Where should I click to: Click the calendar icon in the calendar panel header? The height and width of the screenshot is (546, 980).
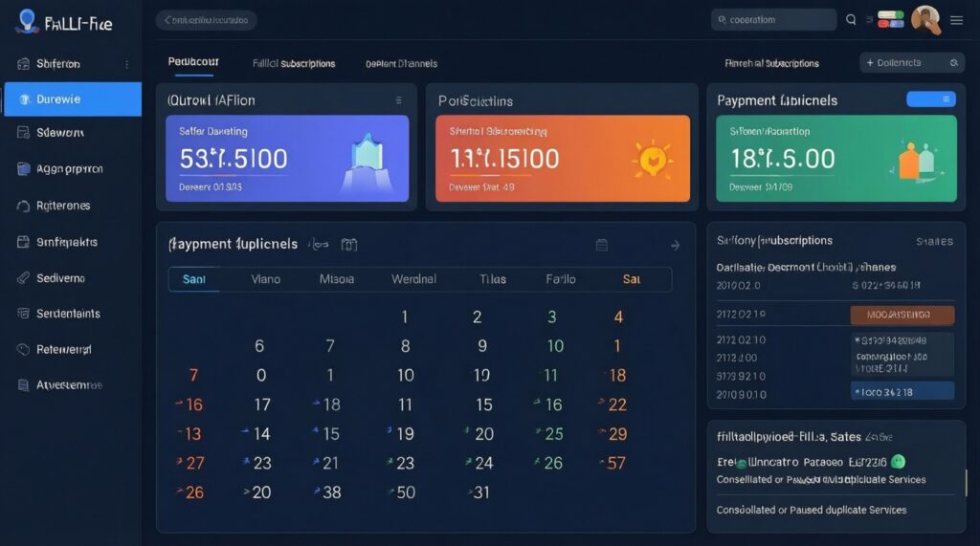602,245
